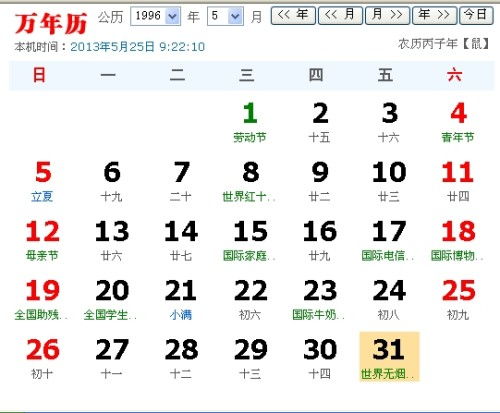
Task: Select May 6 date cell
Action: 112,182
